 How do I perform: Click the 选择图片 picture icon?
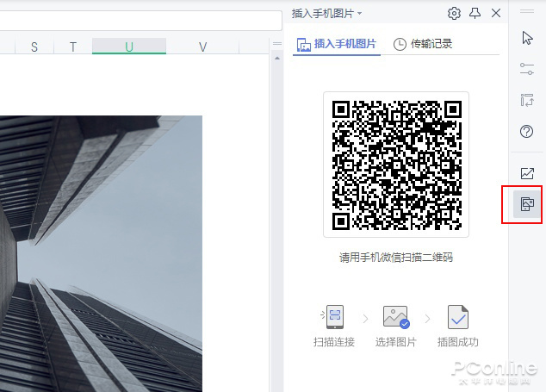tap(396, 317)
